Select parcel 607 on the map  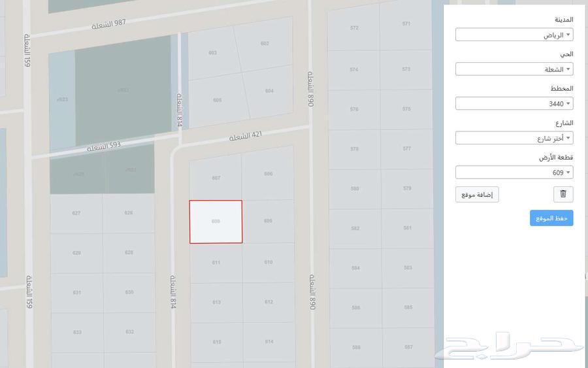pyautogui.click(x=216, y=178)
